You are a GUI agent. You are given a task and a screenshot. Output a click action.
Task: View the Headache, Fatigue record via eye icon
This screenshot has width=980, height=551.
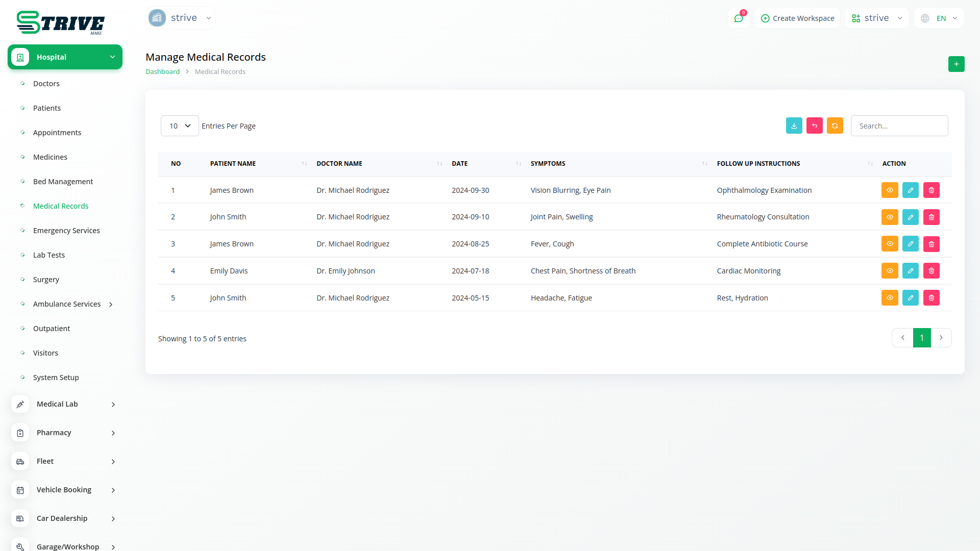[x=889, y=298]
